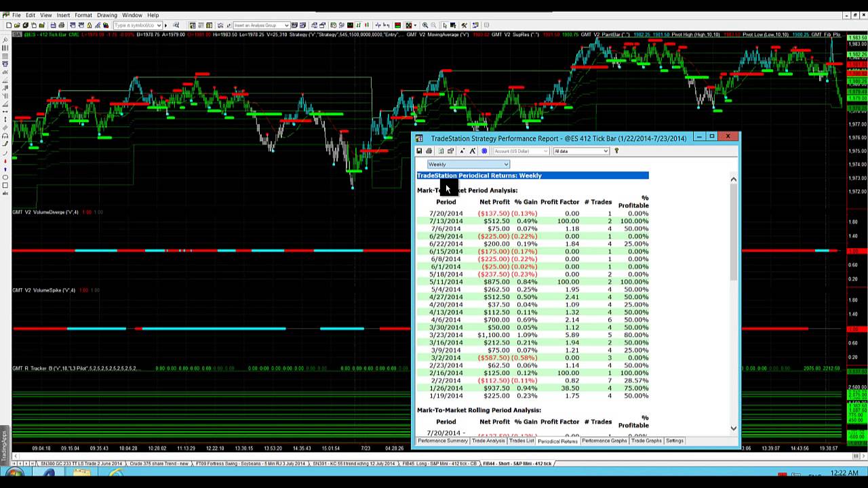Open the Format menu

click(83, 15)
